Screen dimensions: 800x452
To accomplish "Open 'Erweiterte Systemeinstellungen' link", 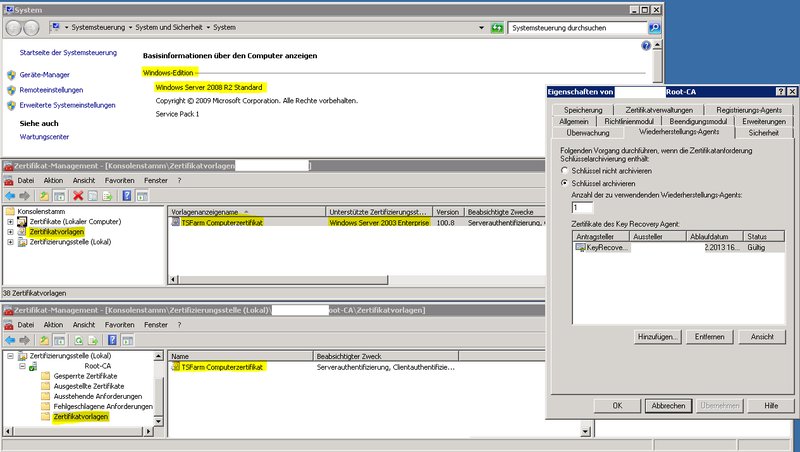I will tap(67, 106).
